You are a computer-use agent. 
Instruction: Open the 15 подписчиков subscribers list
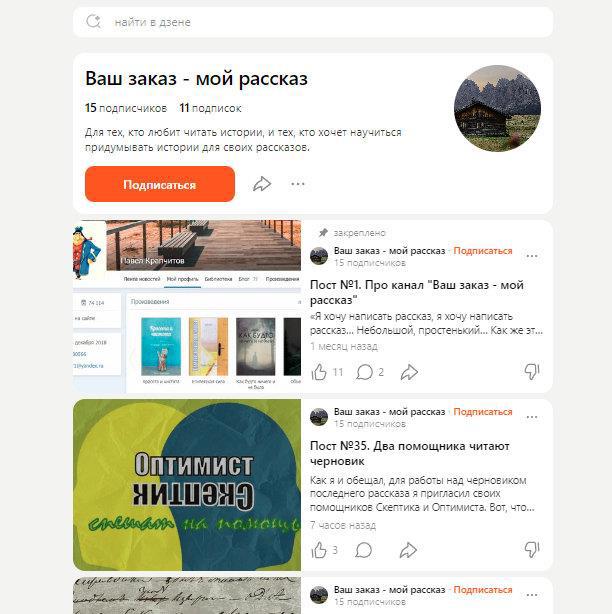point(126,108)
